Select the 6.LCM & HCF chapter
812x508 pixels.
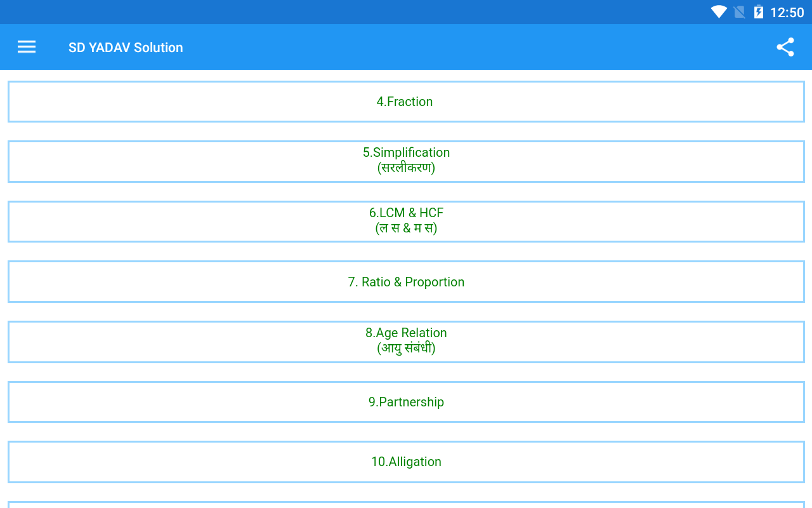406,222
